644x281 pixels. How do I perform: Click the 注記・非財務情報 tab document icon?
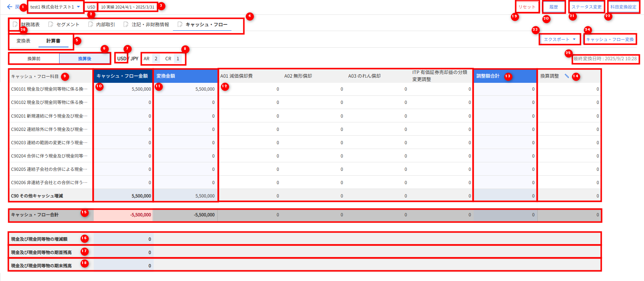(x=126, y=24)
